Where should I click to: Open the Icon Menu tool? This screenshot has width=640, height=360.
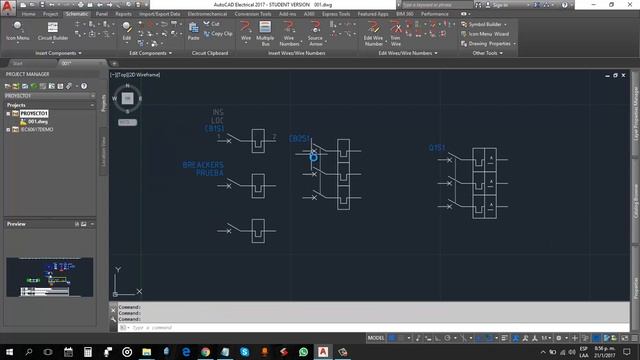tap(18, 31)
